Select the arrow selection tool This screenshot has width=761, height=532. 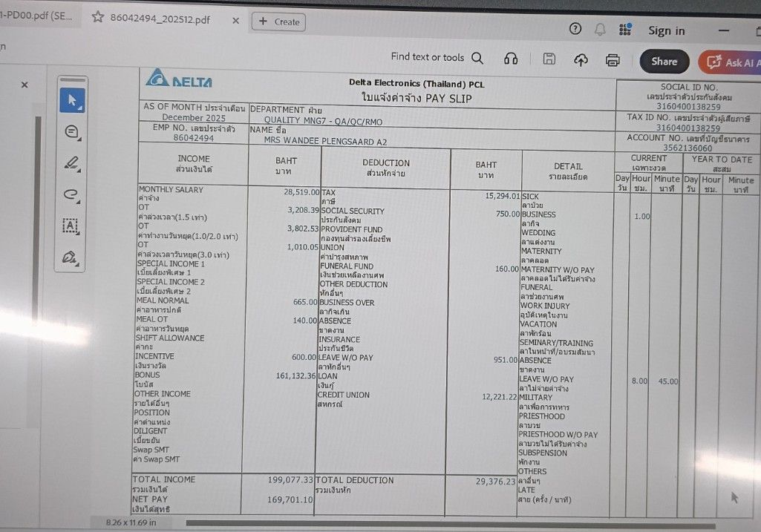click(x=73, y=99)
